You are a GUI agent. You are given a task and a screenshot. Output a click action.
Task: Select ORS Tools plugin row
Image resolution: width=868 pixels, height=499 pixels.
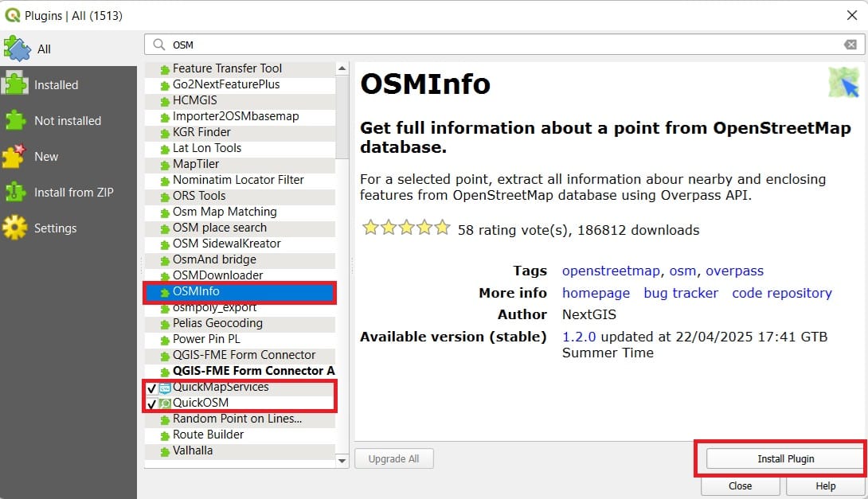(x=240, y=196)
